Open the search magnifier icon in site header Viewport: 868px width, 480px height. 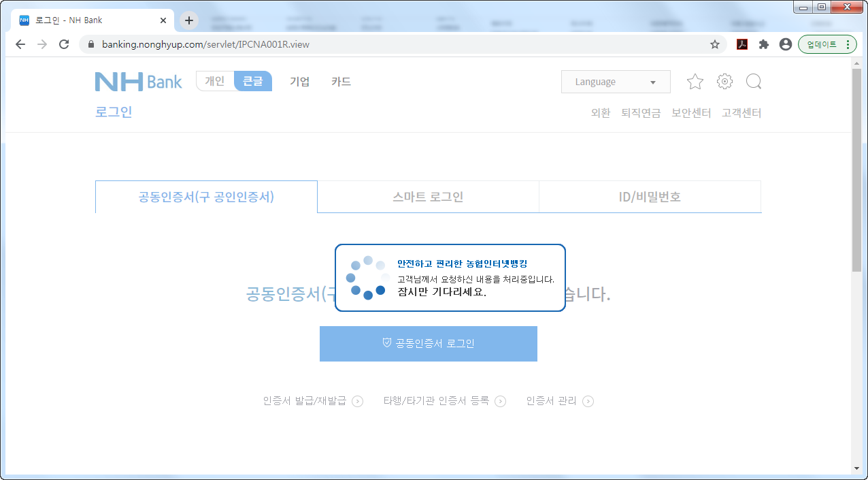[754, 82]
